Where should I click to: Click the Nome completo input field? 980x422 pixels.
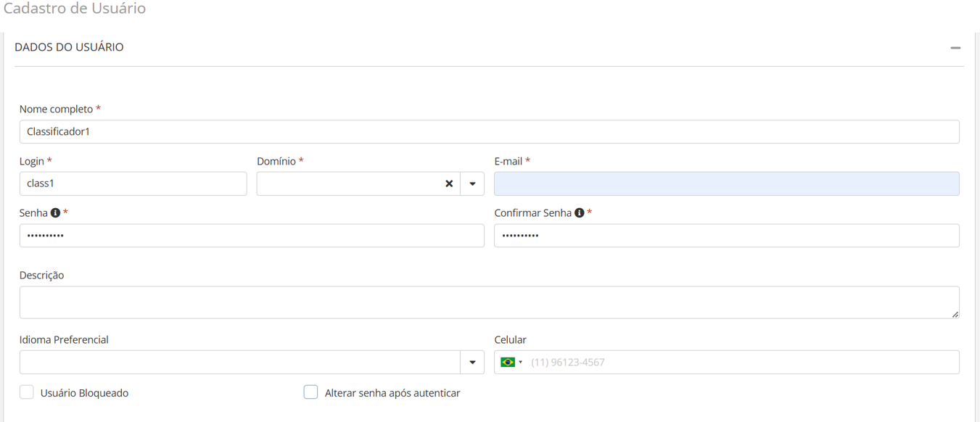(489, 132)
